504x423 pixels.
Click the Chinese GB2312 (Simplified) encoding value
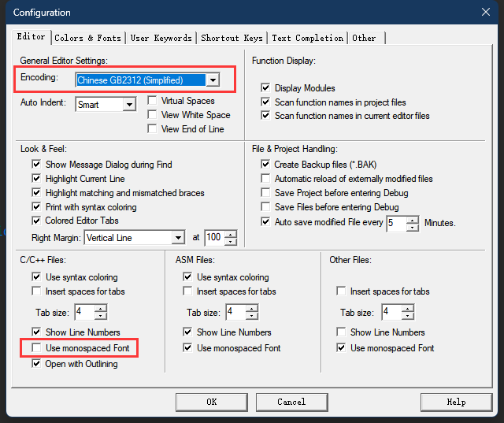pyautogui.click(x=141, y=80)
